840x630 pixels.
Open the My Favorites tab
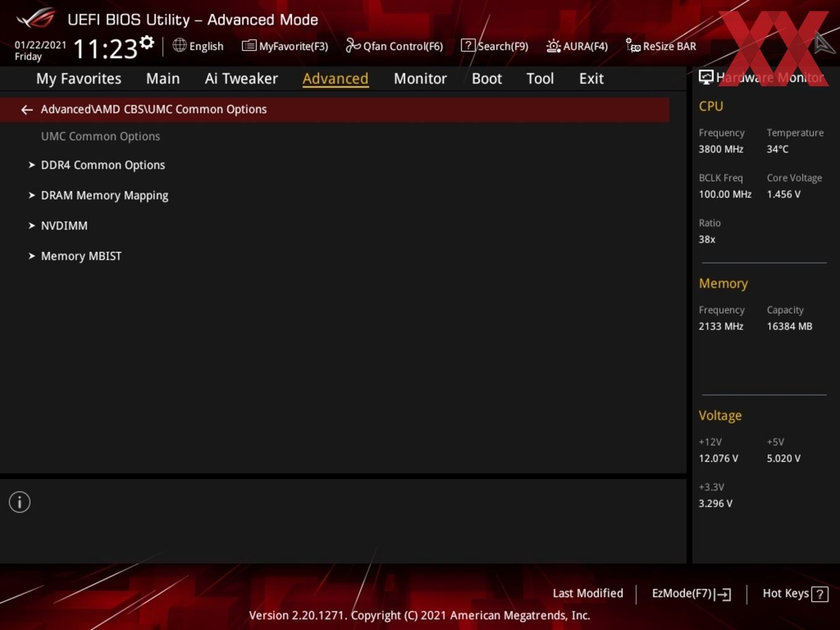tap(78, 78)
